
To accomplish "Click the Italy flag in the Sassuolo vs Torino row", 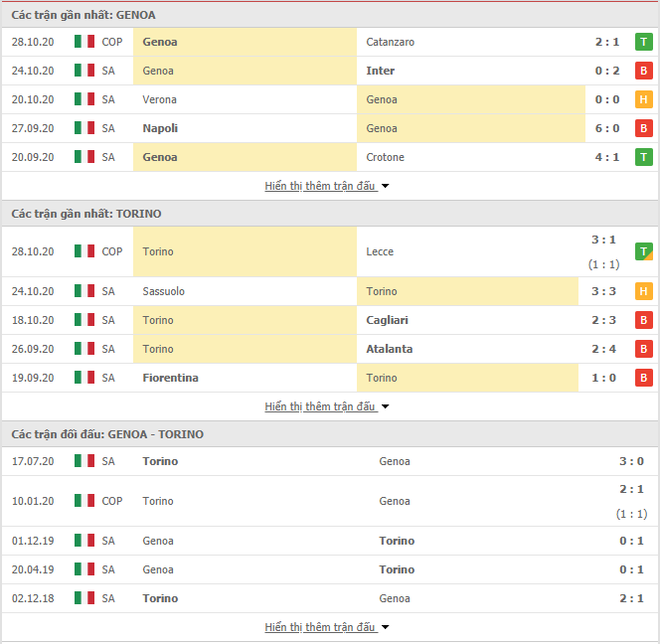I will click(x=84, y=291).
